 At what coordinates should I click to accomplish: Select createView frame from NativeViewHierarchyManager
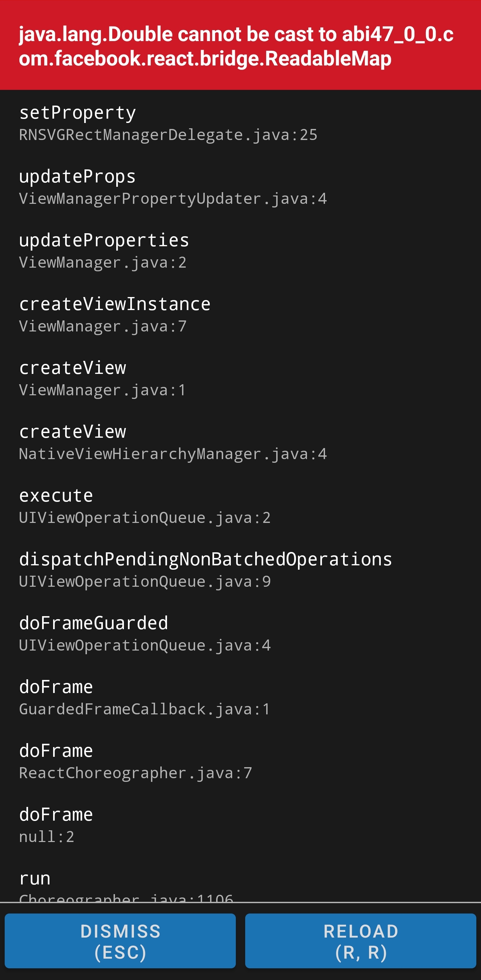click(x=73, y=432)
